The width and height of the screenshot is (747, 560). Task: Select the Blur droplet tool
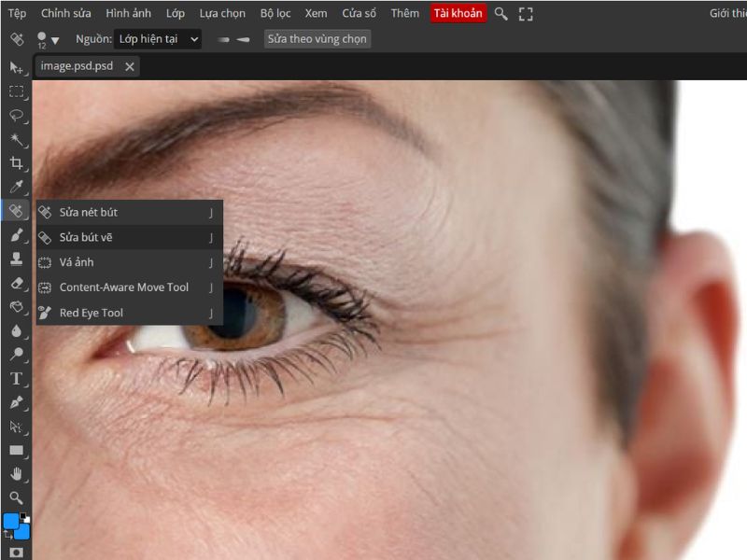tap(16, 331)
